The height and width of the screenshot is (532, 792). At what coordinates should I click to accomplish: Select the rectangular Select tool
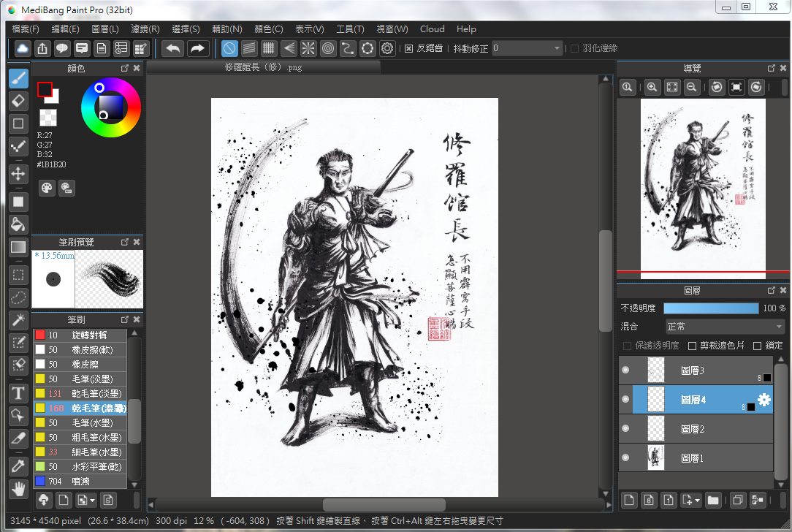[18, 275]
